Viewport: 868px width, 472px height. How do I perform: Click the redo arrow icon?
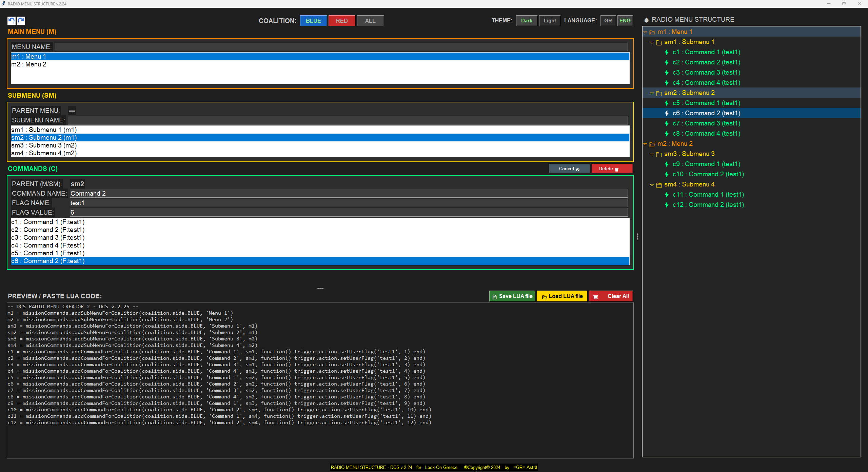21,20
